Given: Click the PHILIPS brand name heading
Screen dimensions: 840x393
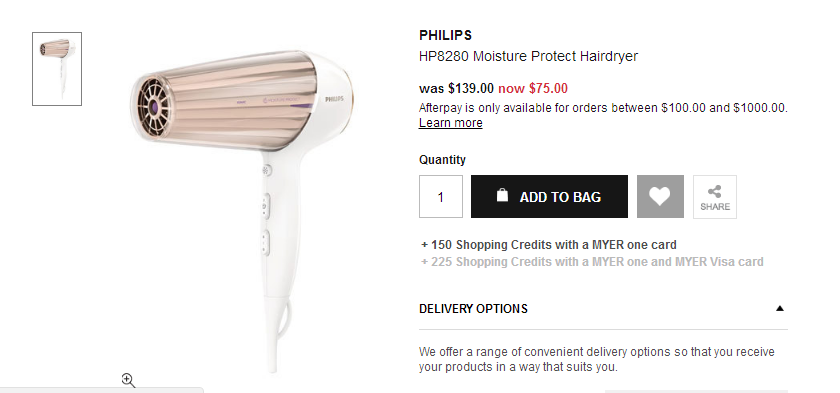Looking at the screenshot, I should [445, 36].
